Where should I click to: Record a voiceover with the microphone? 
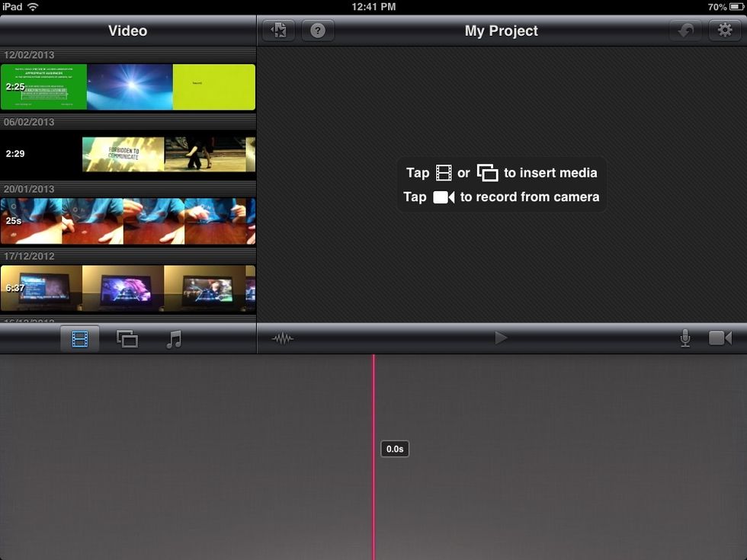click(x=685, y=338)
